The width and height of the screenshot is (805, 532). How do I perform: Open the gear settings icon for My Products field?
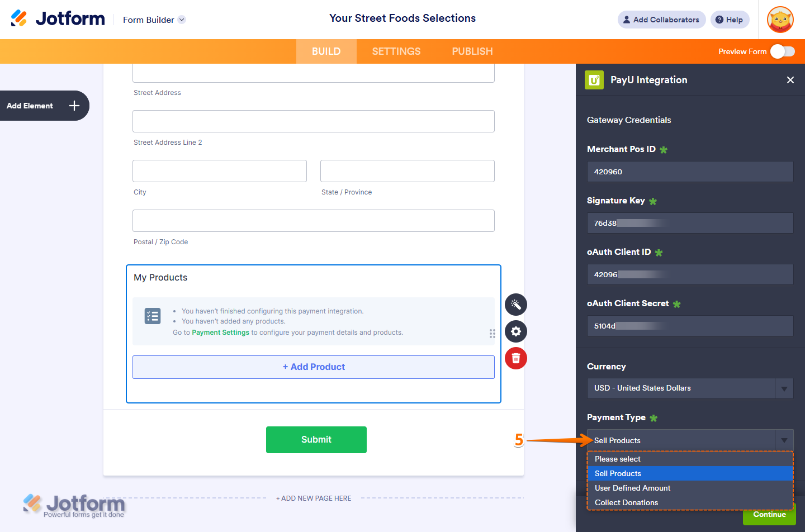pos(515,331)
